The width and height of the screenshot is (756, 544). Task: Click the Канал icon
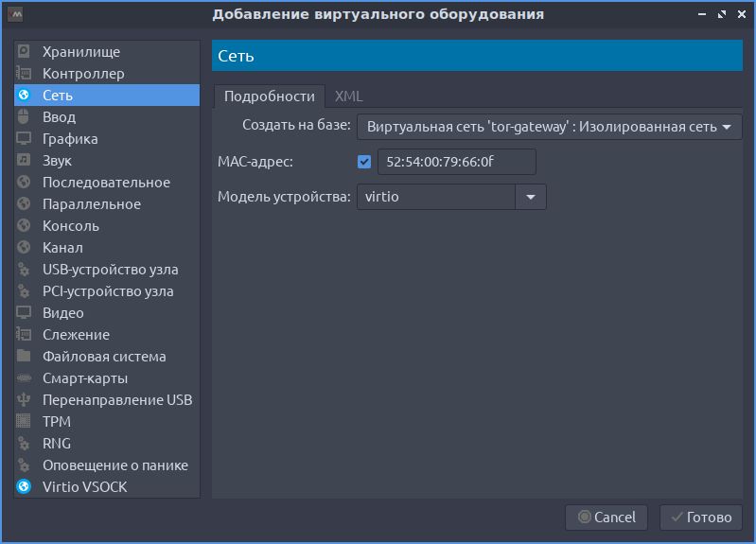tap(24, 247)
